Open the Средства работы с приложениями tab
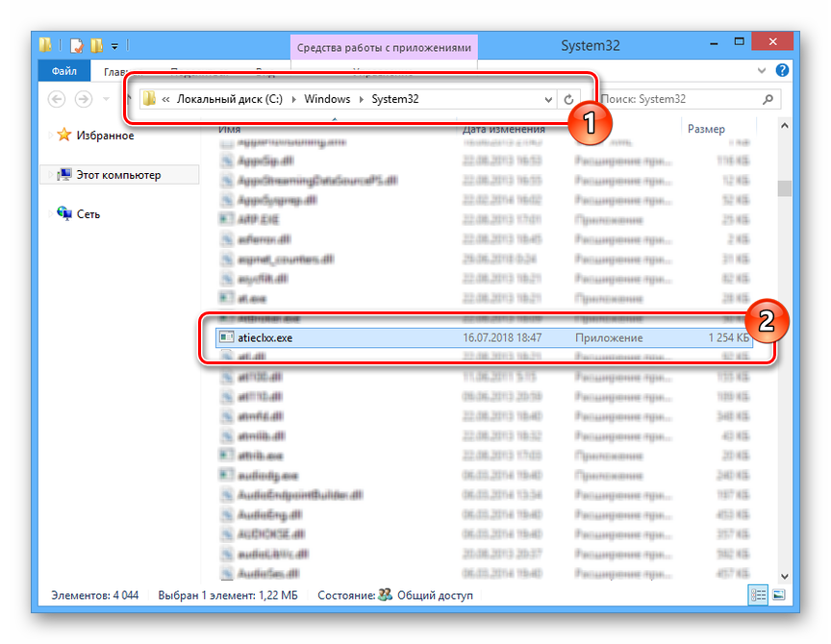 point(384,47)
